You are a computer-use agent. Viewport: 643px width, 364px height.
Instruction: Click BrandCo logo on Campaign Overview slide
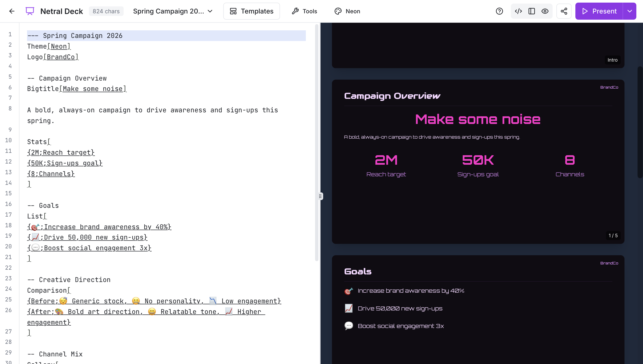point(609,87)
